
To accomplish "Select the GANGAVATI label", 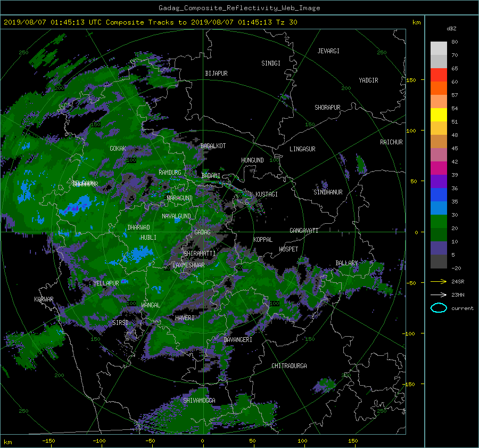I will pos(304,231).
